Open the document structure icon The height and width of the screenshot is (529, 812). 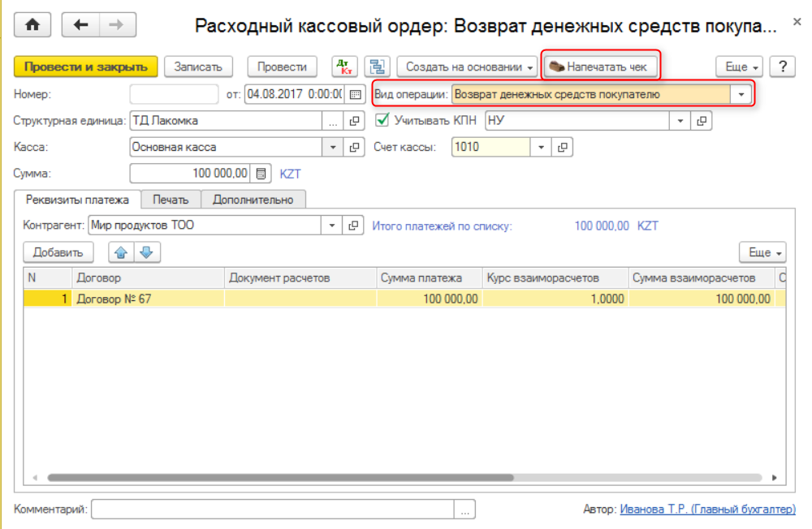click(377, 67)
